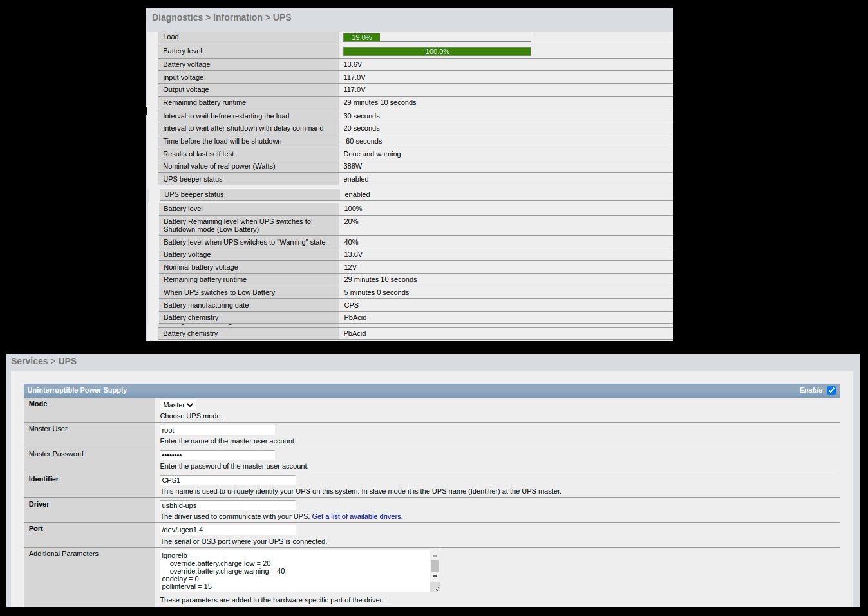Open the Get a list of available drivers link

tap(357, 516)
